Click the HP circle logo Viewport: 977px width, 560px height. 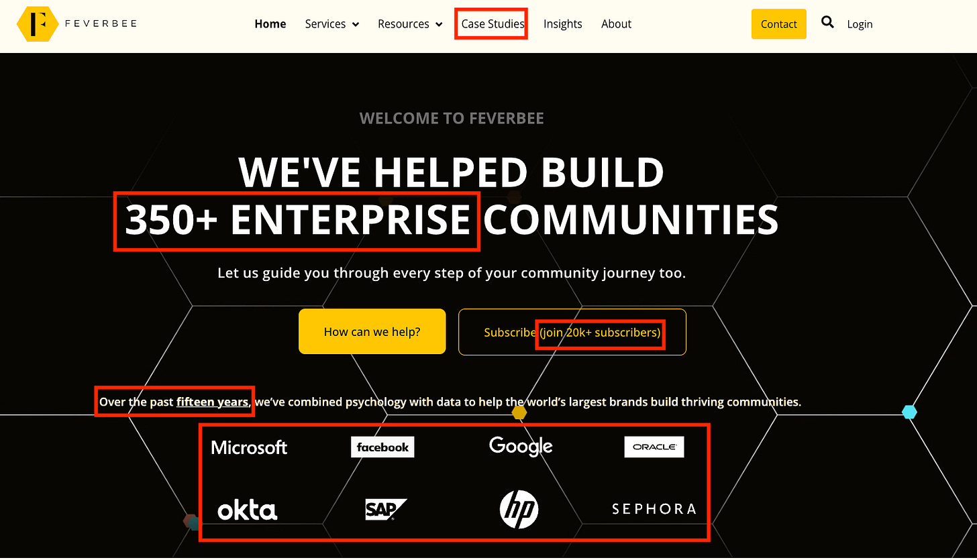coord(519,509)
